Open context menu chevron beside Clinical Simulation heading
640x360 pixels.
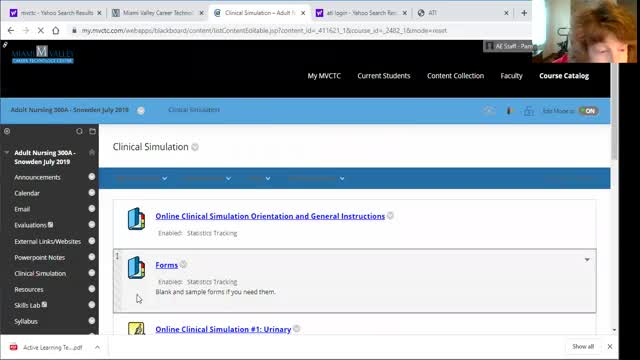[195, 147]
